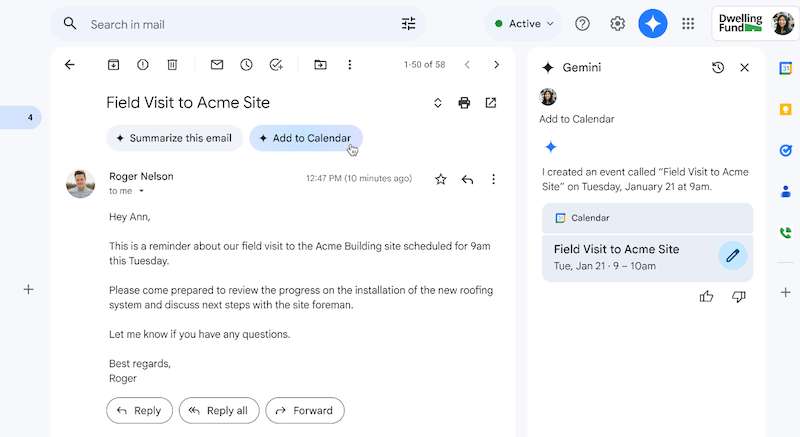Go to newer email arrow
Viewport: 800px width, 437px height.
(467, 65)
